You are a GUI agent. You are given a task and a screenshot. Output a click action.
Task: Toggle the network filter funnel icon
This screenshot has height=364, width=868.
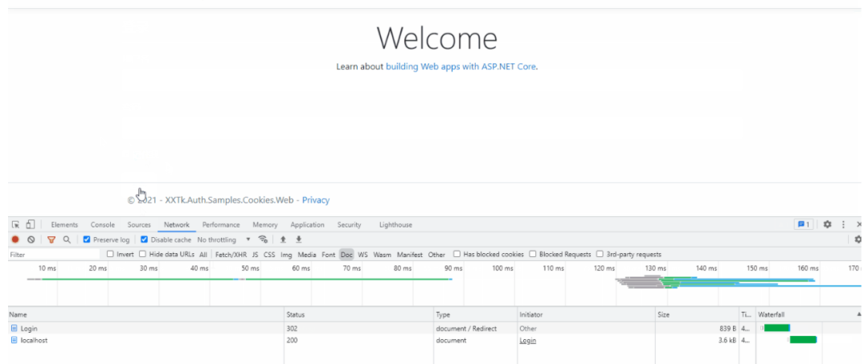[51, 239]
